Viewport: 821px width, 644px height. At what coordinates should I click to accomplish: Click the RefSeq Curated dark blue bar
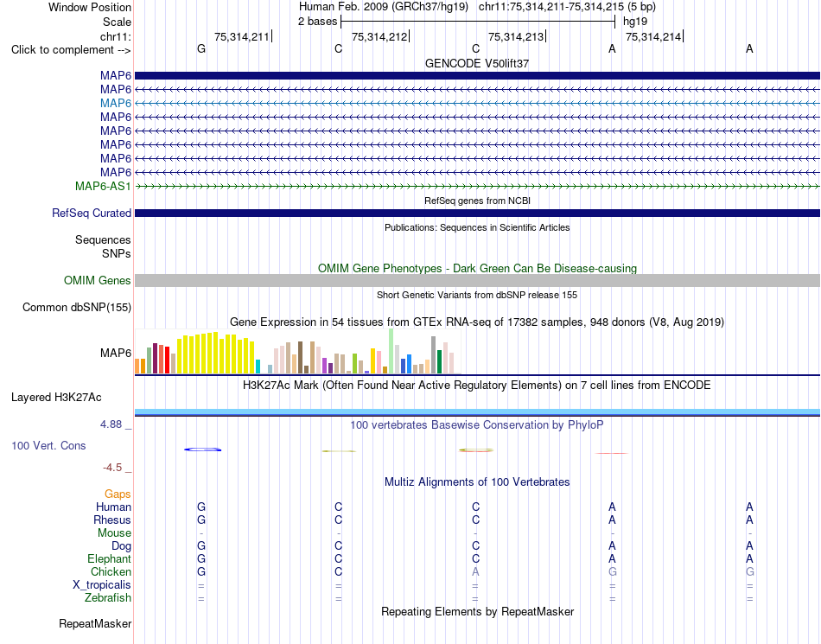(x=477, y=214)
